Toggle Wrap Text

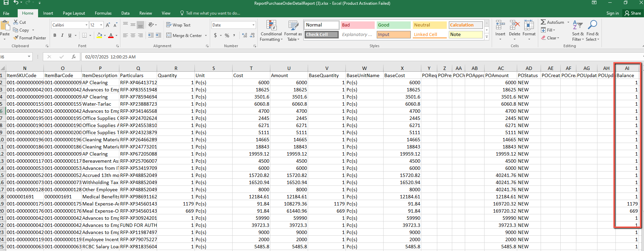click(178, 25)
